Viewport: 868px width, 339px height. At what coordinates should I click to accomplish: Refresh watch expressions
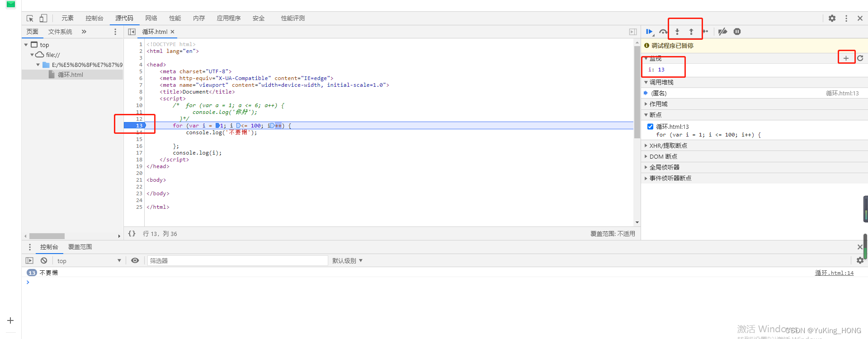click(x=860, y=58)
